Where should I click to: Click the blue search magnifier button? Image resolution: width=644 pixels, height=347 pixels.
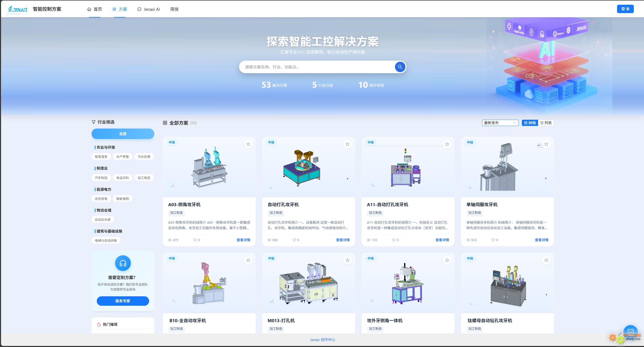[x=400, y=67]
